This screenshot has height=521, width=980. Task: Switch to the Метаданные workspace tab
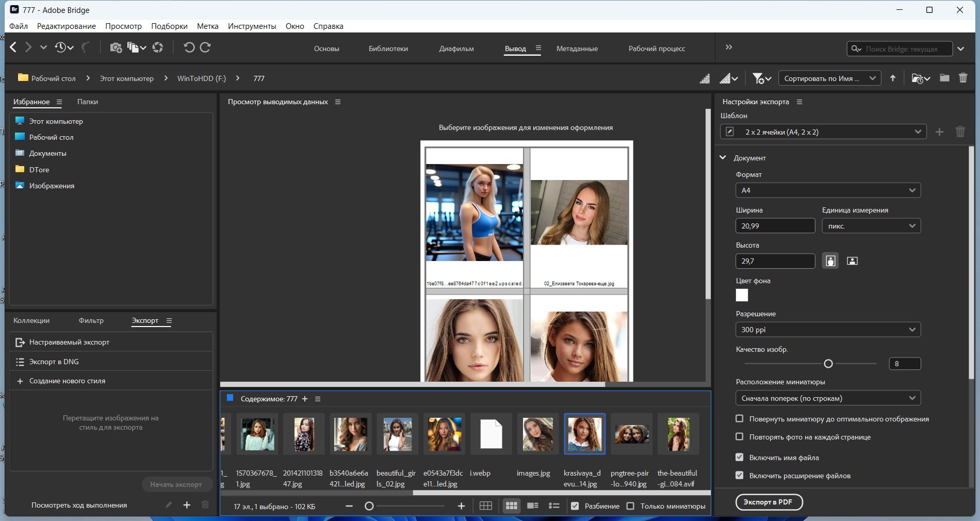tap(577, 48)
